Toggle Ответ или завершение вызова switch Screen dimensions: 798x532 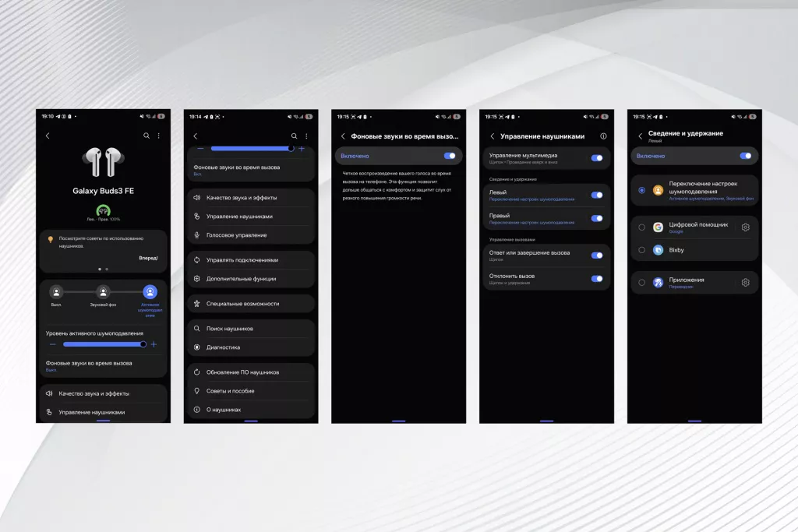(x=597, y=255)
